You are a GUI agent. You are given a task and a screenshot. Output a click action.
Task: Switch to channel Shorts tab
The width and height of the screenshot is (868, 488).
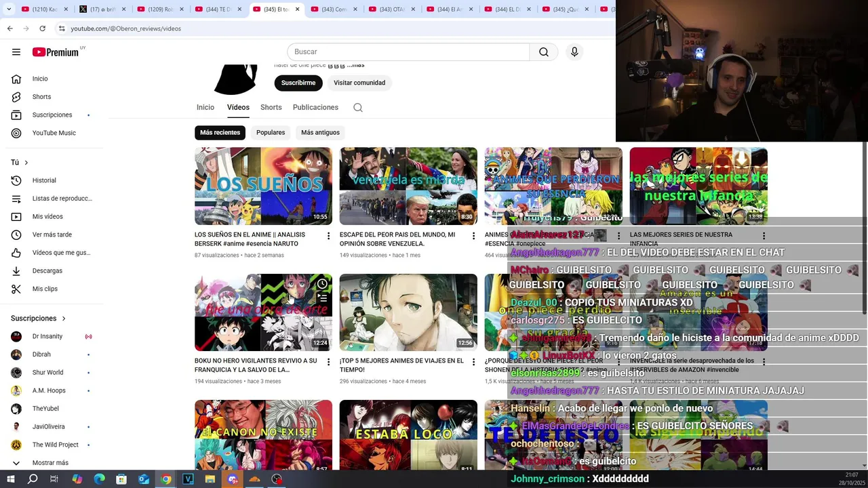271,107
